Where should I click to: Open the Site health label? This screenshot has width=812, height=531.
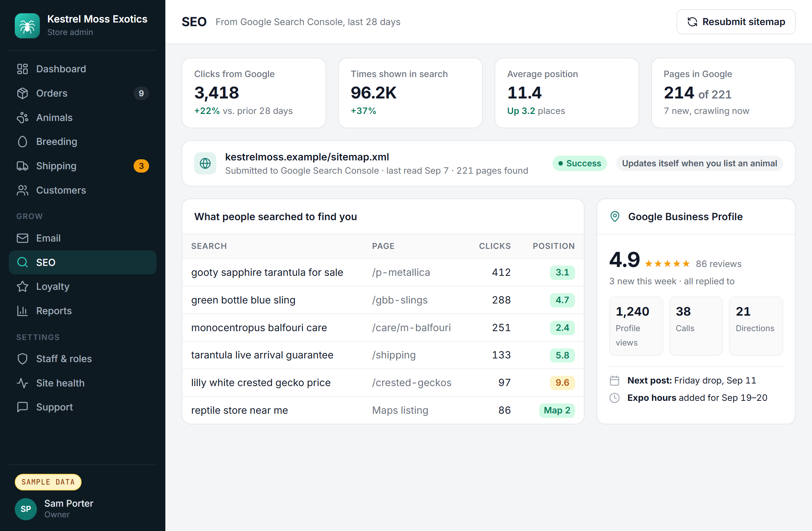[60, 383]
